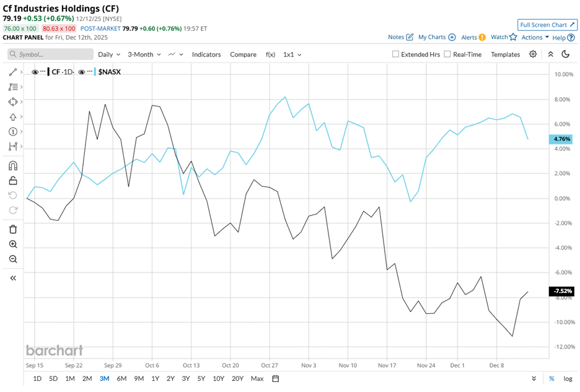Switch to log scale
The width and height of the screenshot is (580, 392).
(568, 378)
